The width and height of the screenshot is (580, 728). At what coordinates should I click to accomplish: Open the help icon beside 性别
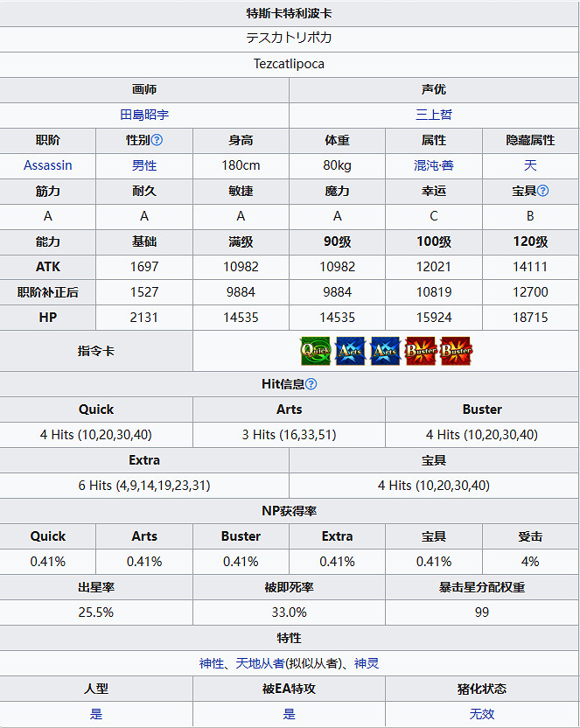click(157, 140)
